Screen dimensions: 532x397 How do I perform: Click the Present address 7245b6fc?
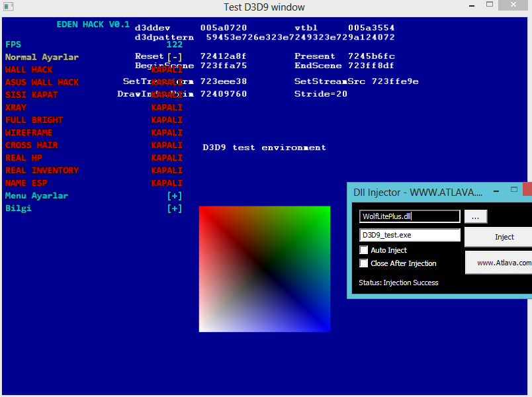coord(371,56)
